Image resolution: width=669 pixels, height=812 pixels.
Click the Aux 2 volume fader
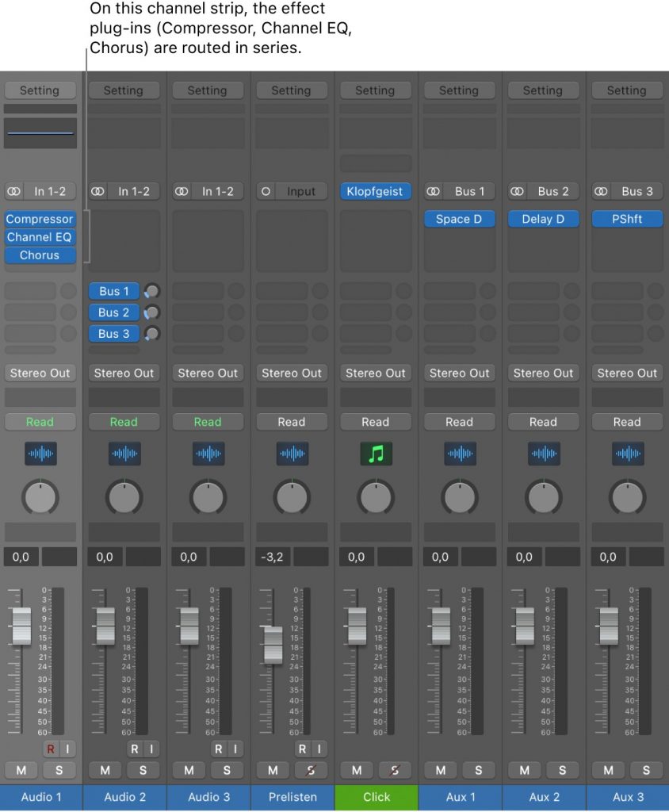(525, 626)
